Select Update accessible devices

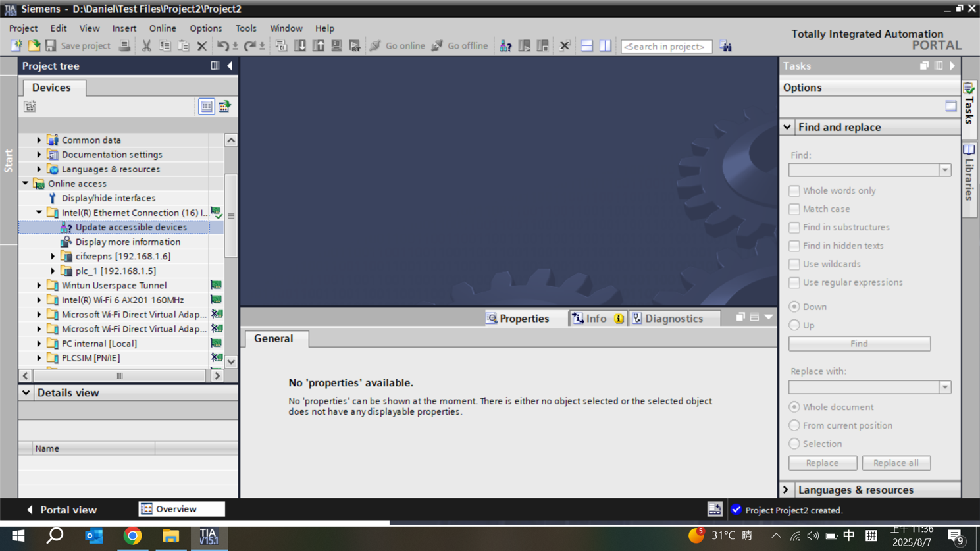pos(131,227)
